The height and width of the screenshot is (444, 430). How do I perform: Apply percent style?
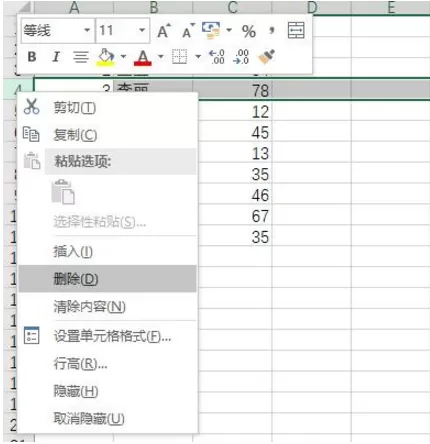point(249,31)
